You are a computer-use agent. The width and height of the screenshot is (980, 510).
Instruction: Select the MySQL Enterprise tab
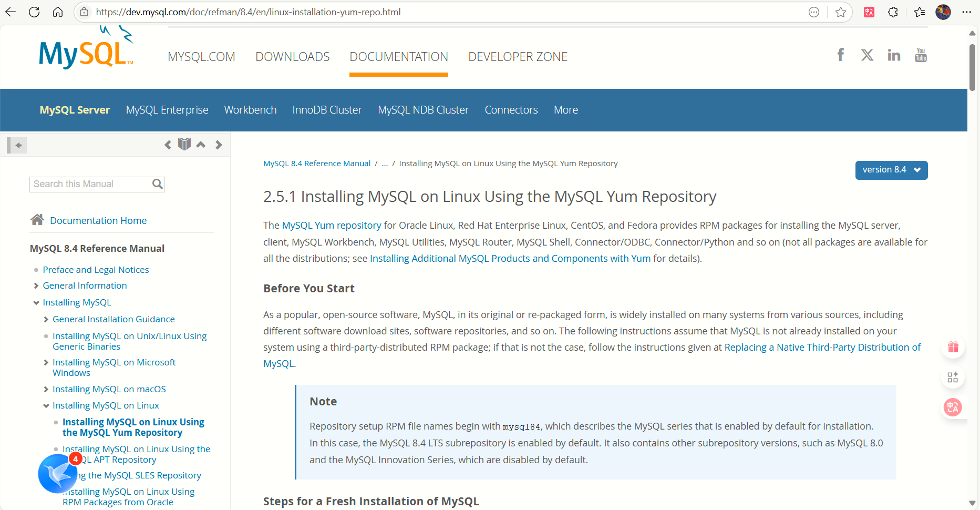click(167, 110)
